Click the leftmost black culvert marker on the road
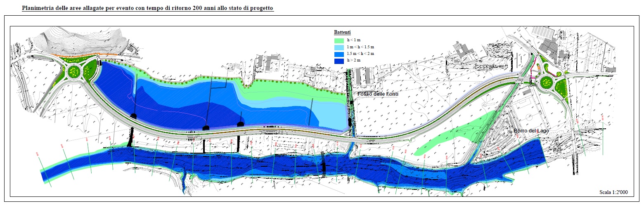The width and height of the screenshot is (644, 208). [133, 116]
